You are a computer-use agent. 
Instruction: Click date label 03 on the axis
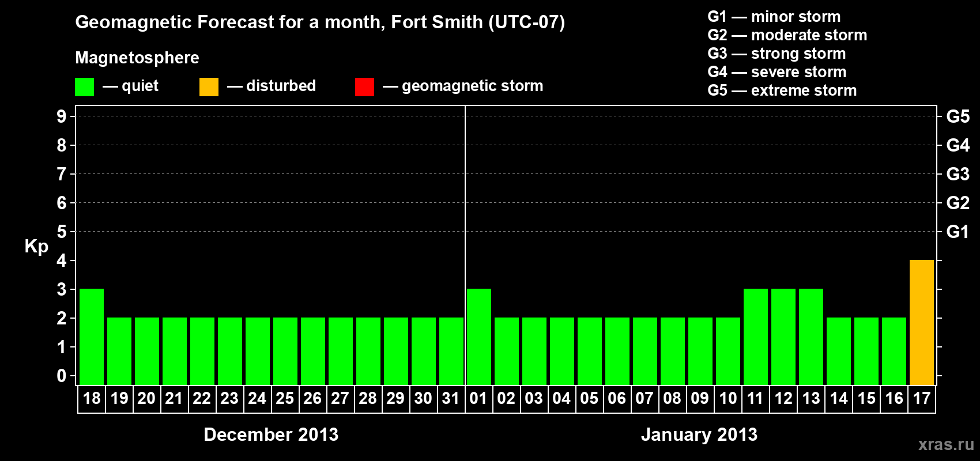(534, 399)
